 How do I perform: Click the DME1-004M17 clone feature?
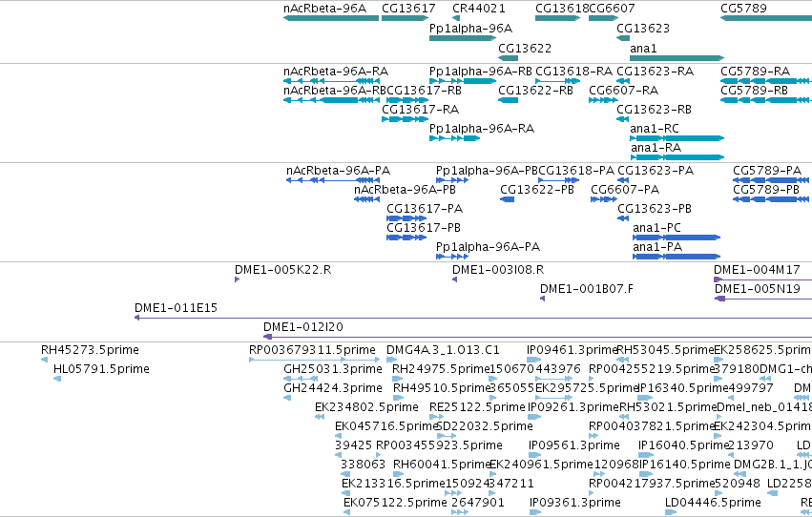tap(762, 280)
